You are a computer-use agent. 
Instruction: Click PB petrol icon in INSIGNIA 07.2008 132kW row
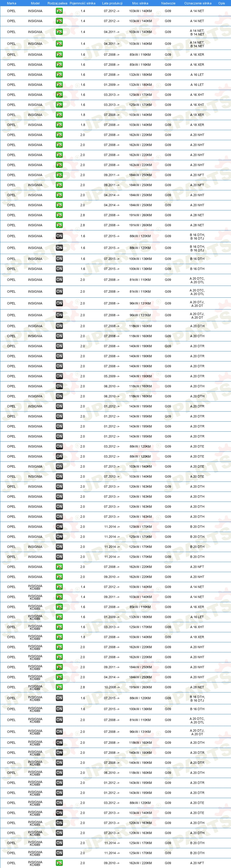coord(59,74)
